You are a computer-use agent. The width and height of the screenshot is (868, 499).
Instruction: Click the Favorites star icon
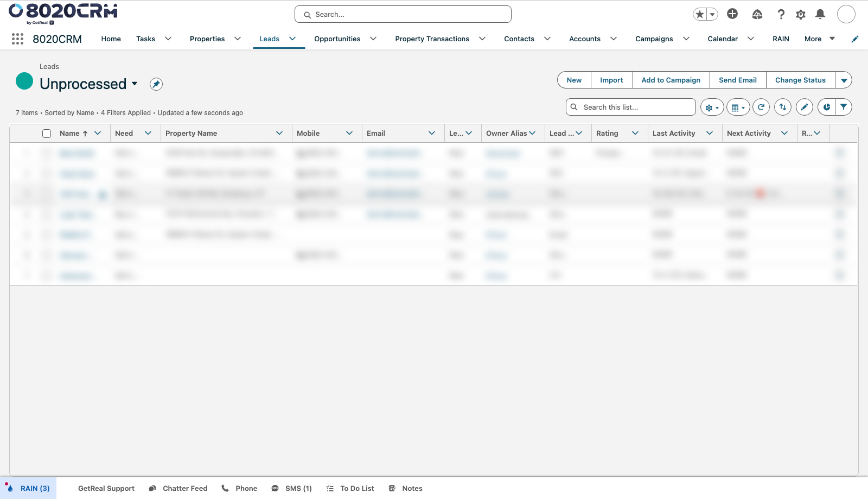point(700,14)
